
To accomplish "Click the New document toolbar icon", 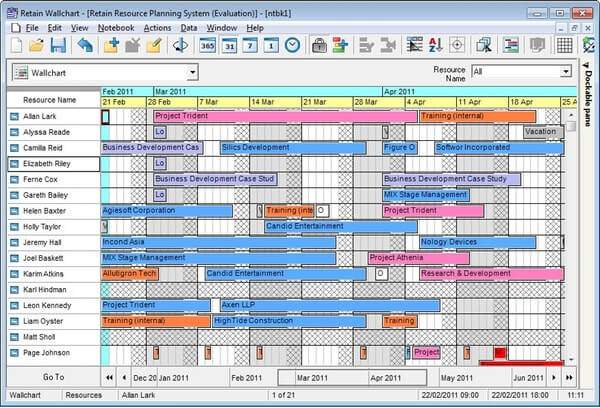I will 16,45.
